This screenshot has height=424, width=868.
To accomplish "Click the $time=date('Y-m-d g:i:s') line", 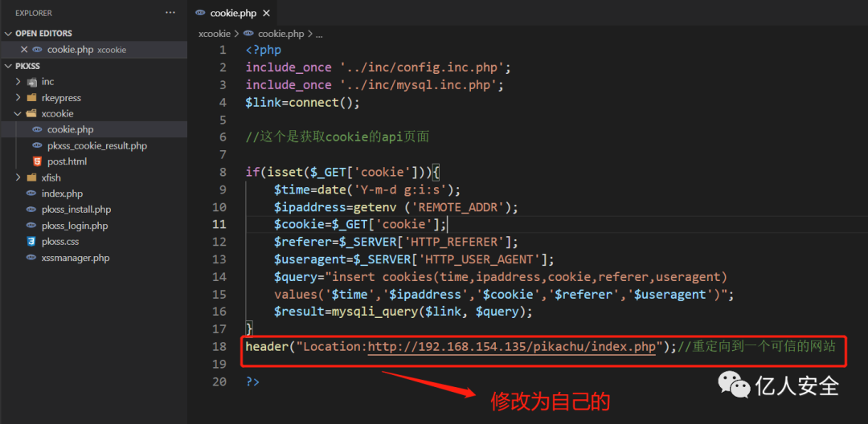I will click(x=367, y=190).
